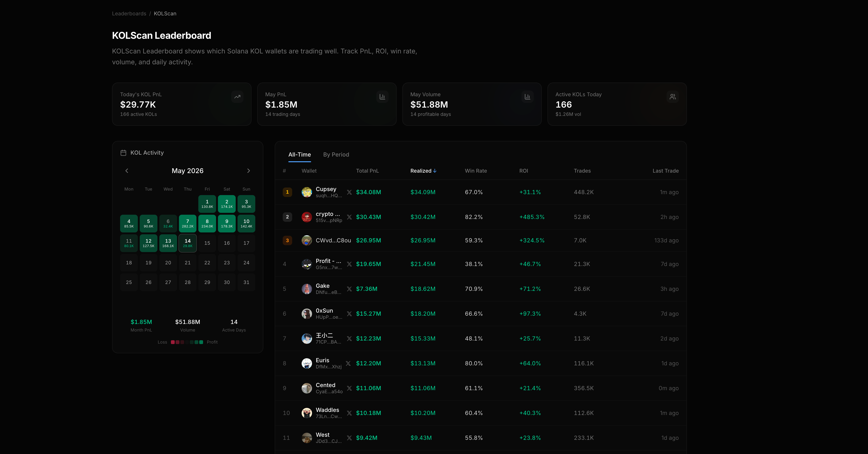Click the brightest green Profit legend swatch
This screenshot has width=868, height=454.
click(x=201, y=342)
